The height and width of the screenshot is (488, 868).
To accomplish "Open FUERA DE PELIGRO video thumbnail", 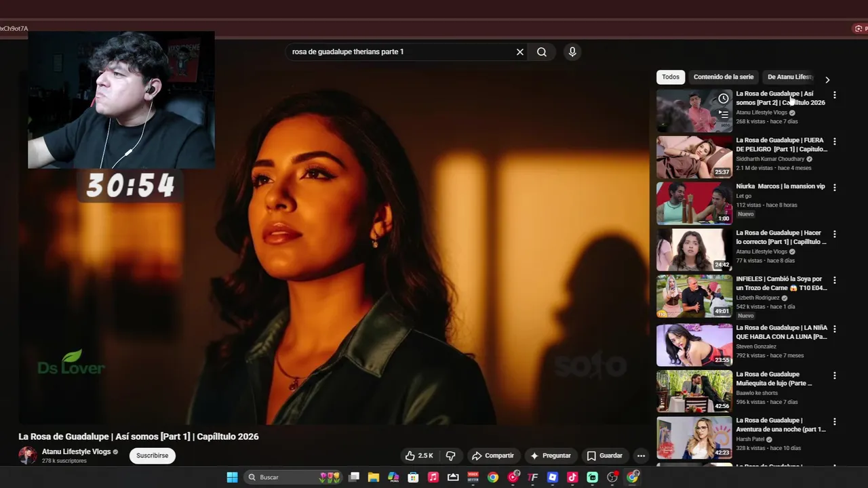I will coord(694,157).
